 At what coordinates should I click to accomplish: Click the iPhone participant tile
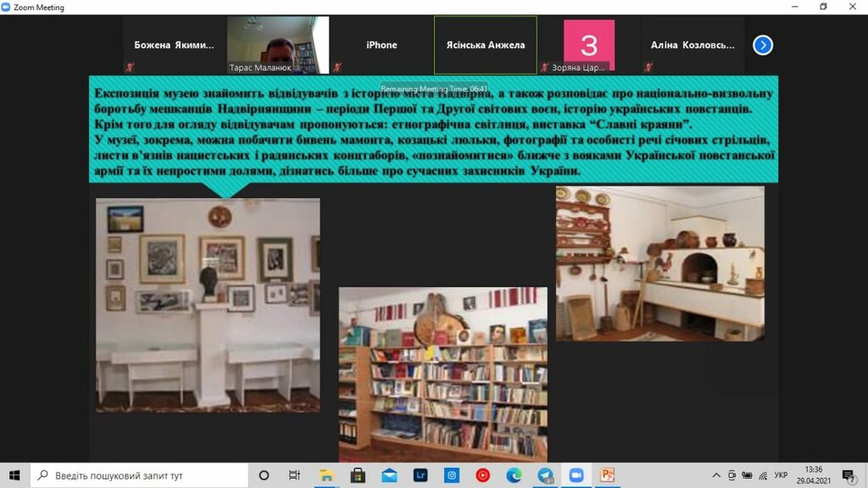381,45
